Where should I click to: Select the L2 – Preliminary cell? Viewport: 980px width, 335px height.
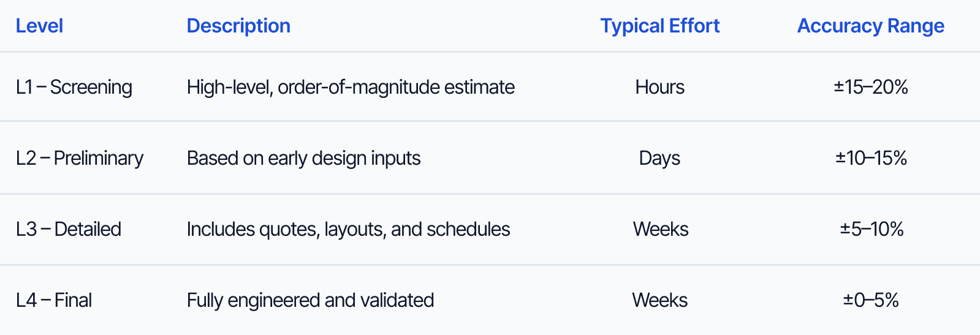pyautogui.click(x=80, y=158)
